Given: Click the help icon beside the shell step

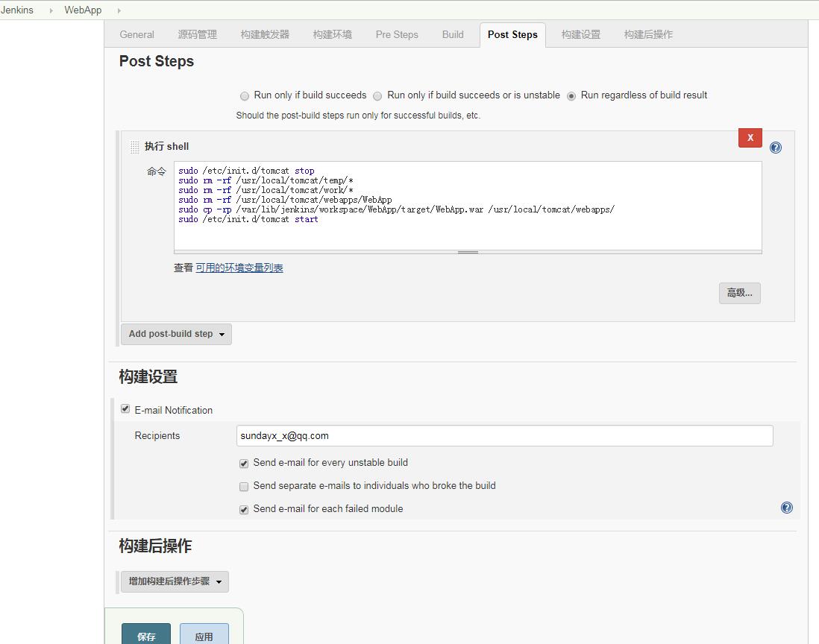Looking at the screenshot, I should [x=776, y=148].
